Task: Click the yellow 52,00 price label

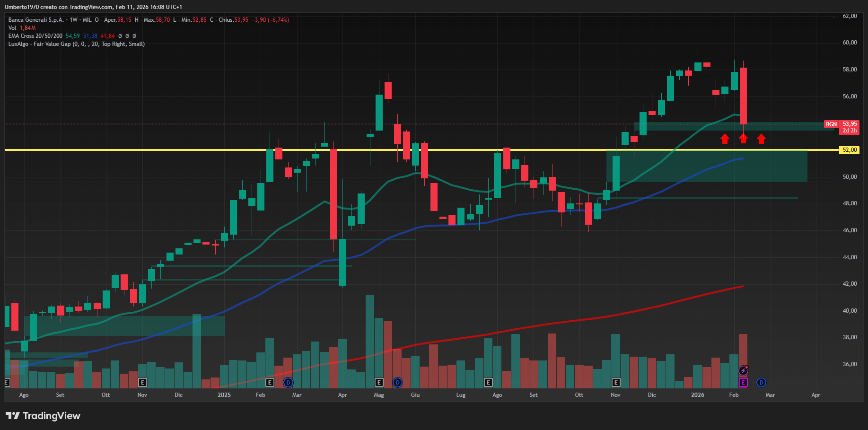Action: coord(850,150)
